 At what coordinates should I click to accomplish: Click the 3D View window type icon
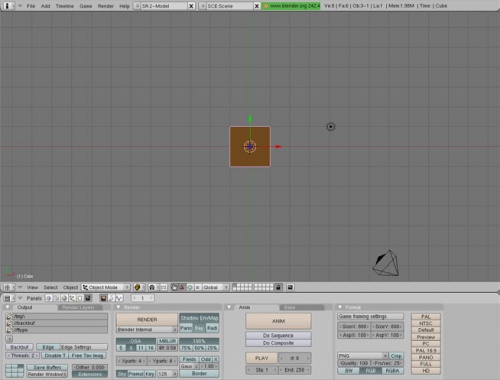tap(9, 287)
